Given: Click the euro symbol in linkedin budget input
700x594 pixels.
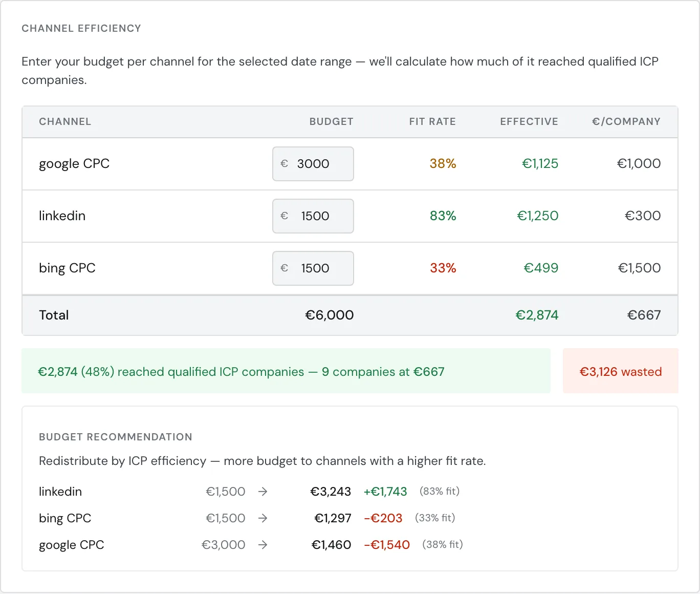Looking at the screenshot, I should click(x=285, y=216).
